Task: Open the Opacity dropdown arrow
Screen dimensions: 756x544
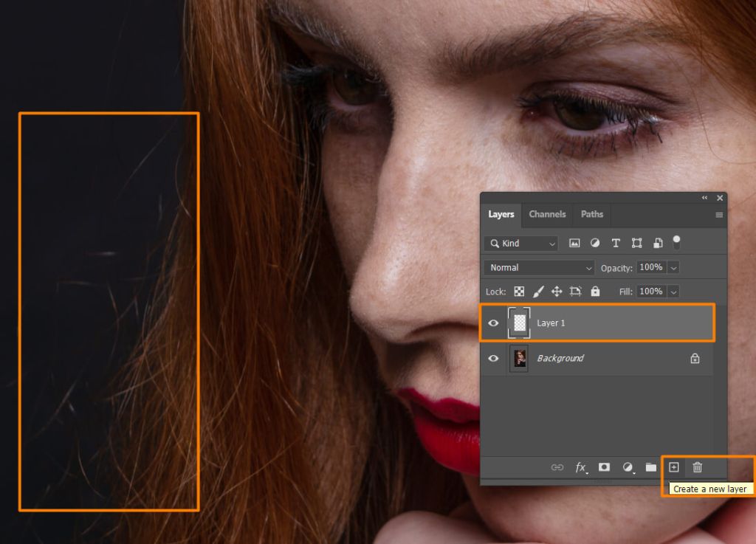Action: [673, 267]
